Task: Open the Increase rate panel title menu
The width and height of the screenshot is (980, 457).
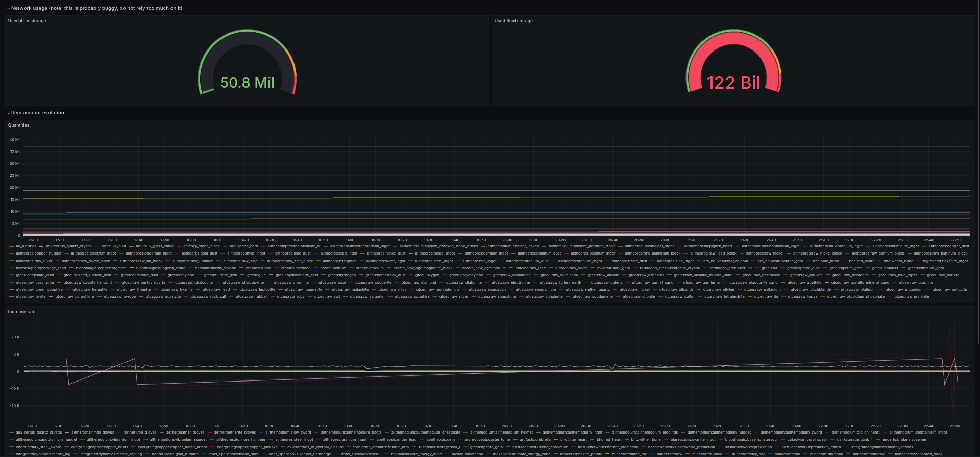Action: [21, 312]
